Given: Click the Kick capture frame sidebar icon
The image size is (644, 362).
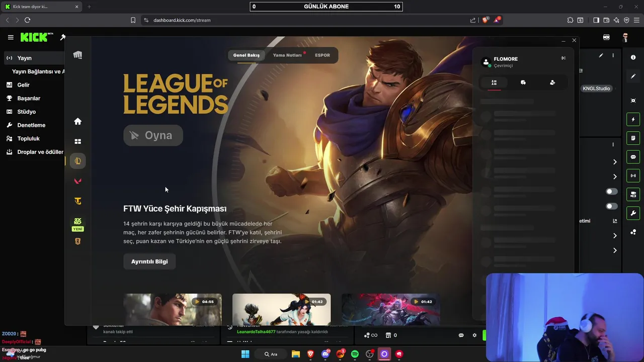Looking at the screenshot, I should tap(633, 101).
